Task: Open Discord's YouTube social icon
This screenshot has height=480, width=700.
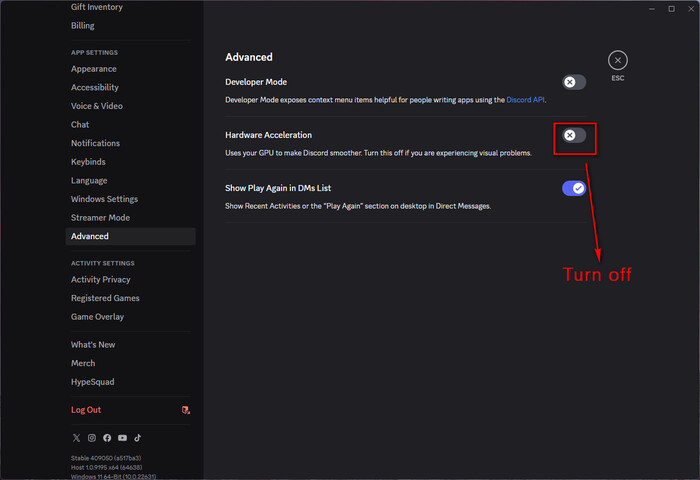Action: tap(122, 438)
